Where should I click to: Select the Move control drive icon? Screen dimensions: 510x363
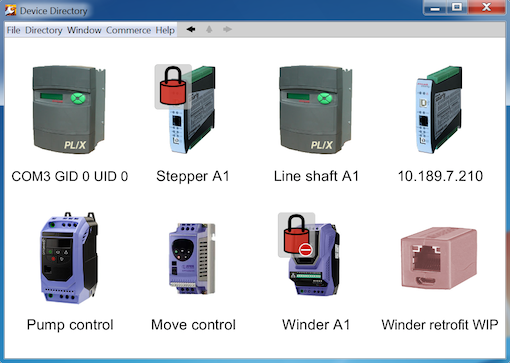pos(192,259)
